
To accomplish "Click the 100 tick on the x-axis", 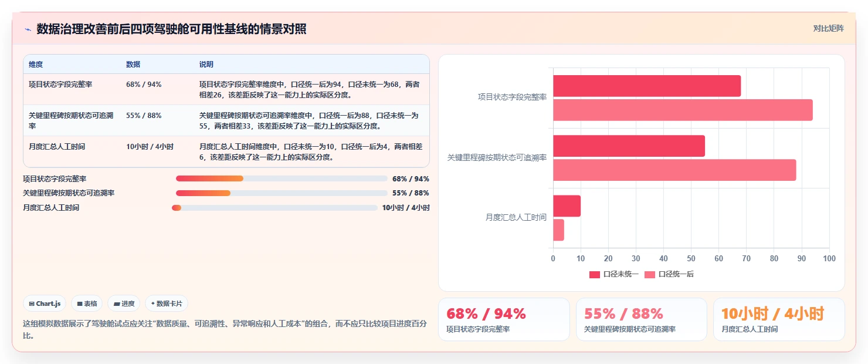I will 829,258.
